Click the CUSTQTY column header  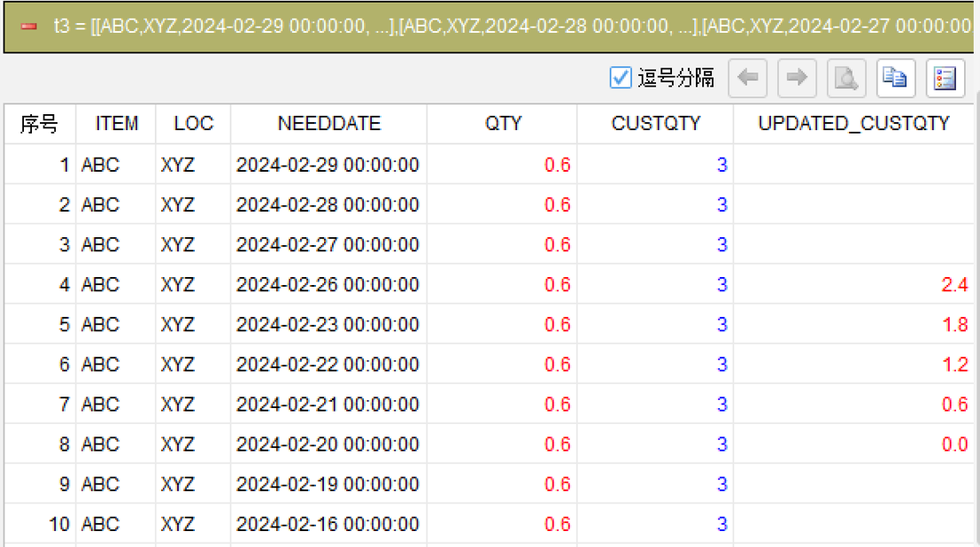[656, 124]
